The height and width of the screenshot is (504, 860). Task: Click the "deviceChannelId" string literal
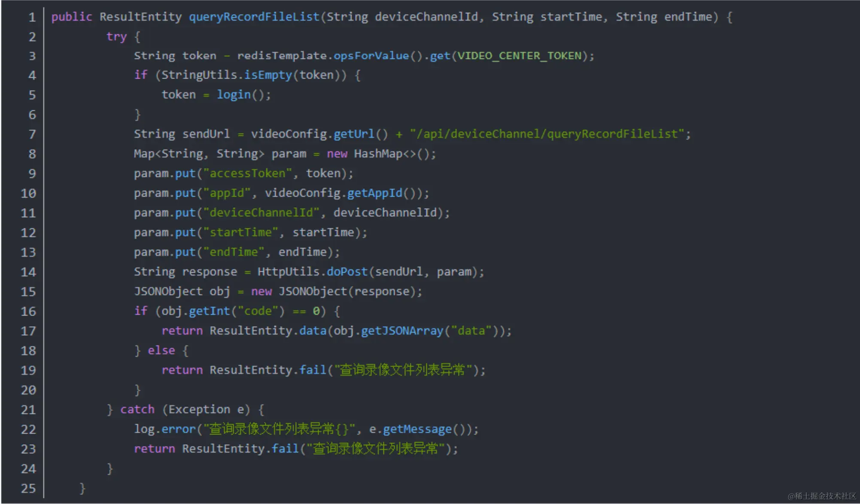[x=261, y=213]
